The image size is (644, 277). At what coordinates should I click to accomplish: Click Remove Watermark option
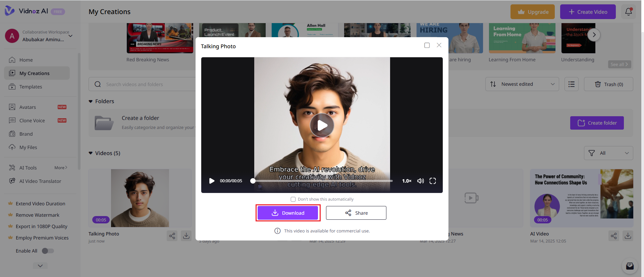pos(37,215)
